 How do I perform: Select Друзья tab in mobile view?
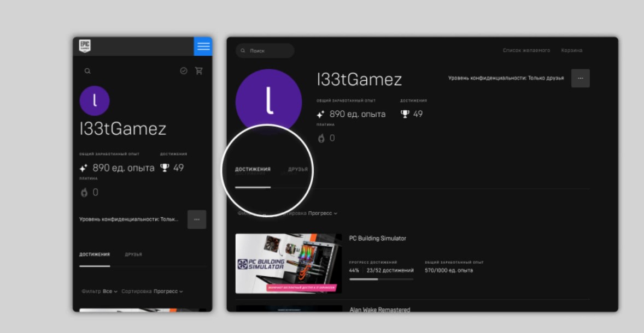click(133, 254)
